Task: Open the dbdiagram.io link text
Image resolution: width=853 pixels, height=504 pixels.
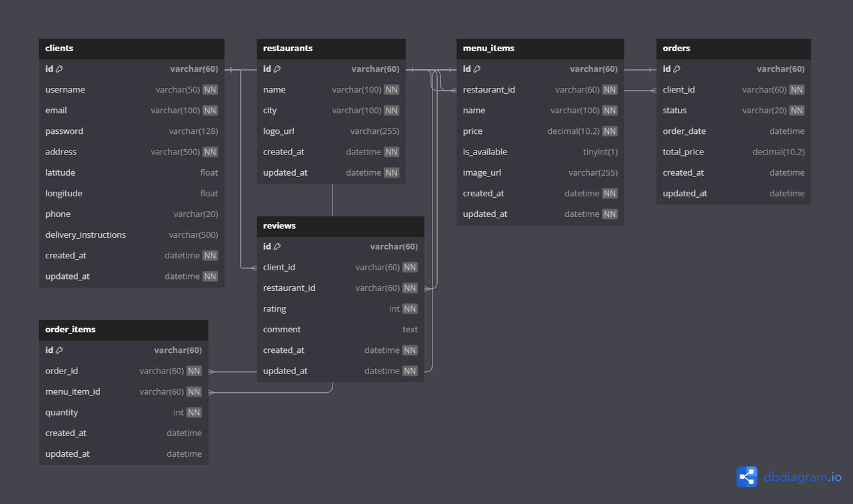Action: (802, 477)
